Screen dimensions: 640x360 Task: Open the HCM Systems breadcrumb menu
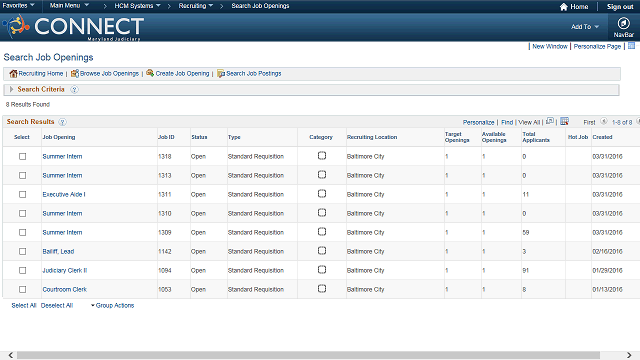137,6
